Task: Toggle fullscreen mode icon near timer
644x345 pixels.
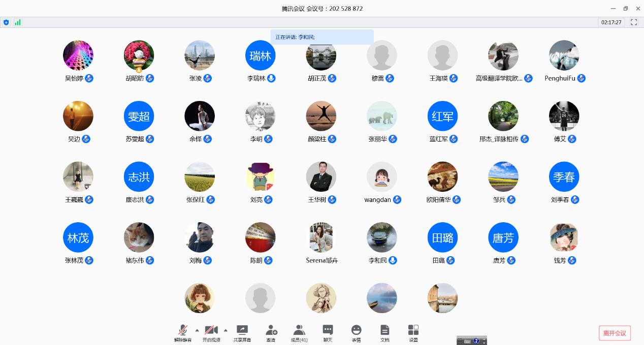Action: 634,22
